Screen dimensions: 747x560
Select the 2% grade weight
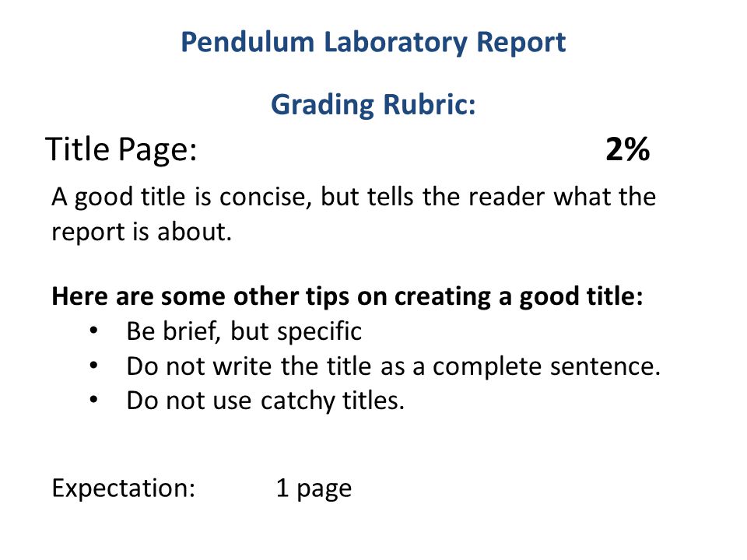coord(627,149)
